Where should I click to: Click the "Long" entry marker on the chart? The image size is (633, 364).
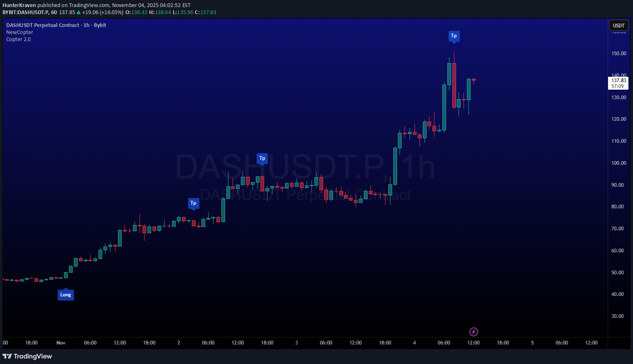66,294
